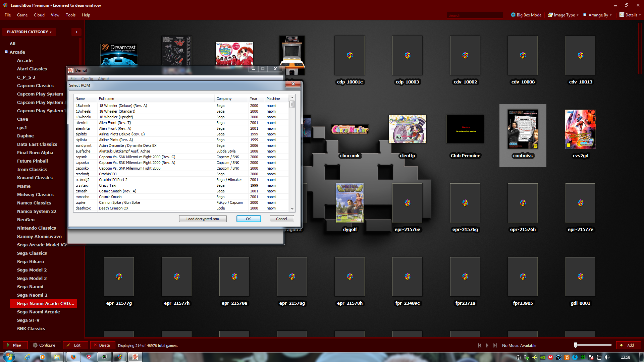Open the Image Type dropdown
The width and height of the screenshot is (644, 362).
click(563, 15)
